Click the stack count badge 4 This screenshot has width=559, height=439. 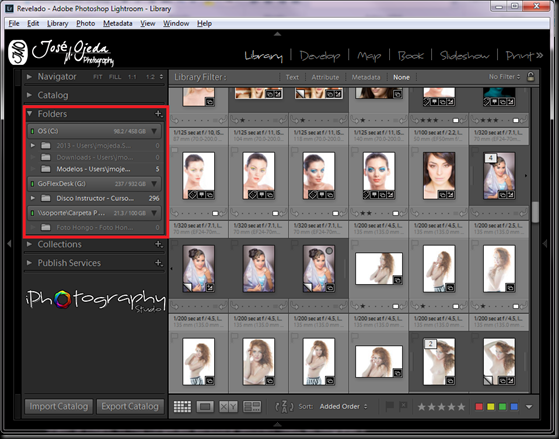pos(491,158)
